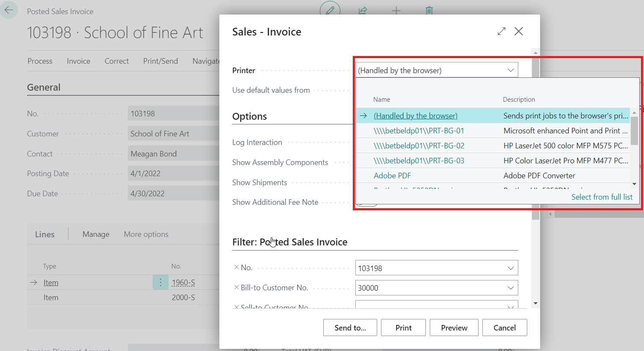Click the Preview button

click(x=454, y=327)
